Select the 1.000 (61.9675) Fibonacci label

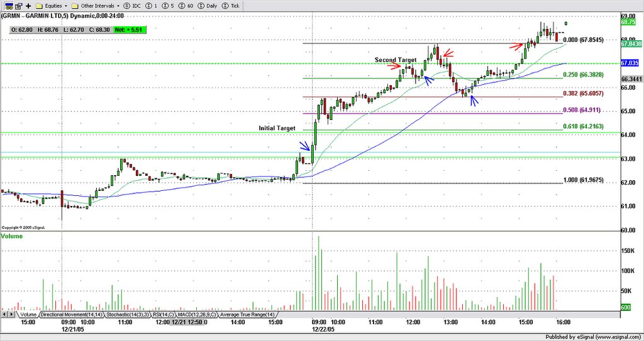583,180
